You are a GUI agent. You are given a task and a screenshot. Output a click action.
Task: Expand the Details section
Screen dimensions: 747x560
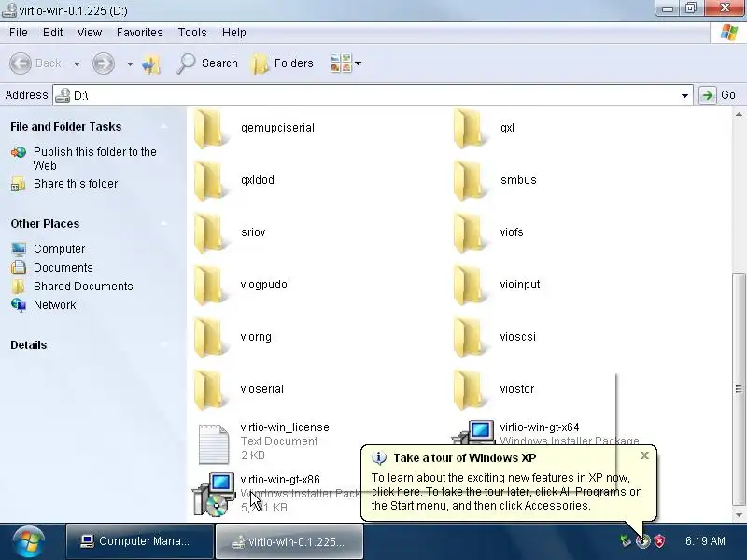tap(164, 344)
